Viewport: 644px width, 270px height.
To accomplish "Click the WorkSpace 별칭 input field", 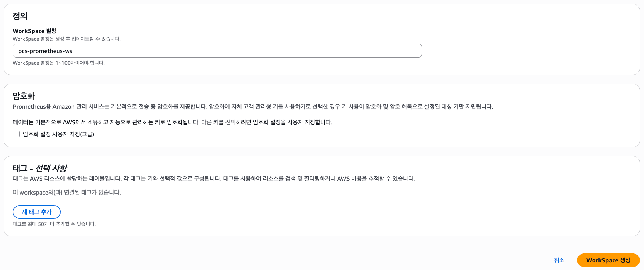I will [x=217, y=51].
